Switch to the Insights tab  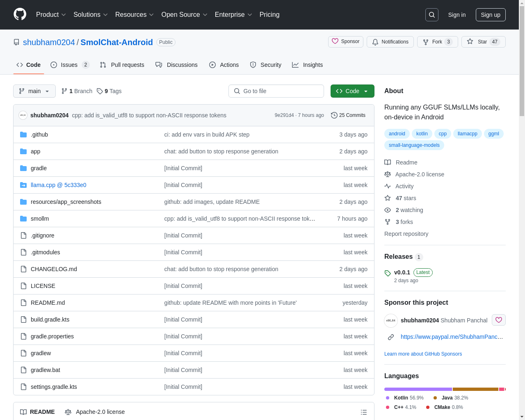tap(308, 65)
